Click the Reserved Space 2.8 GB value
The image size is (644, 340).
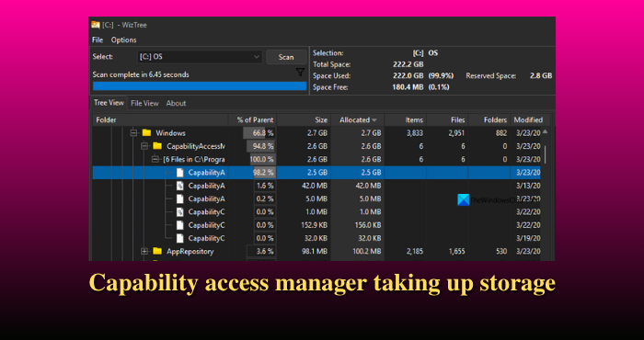tap(541, 76)
